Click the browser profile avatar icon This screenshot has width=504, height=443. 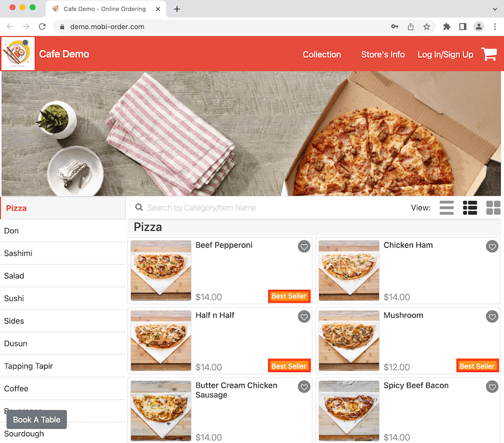479,27
